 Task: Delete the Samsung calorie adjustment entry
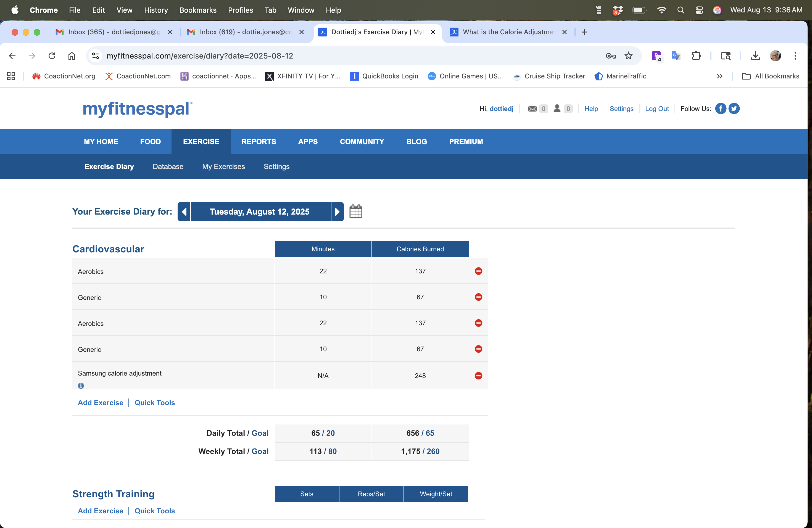point(478,376)
